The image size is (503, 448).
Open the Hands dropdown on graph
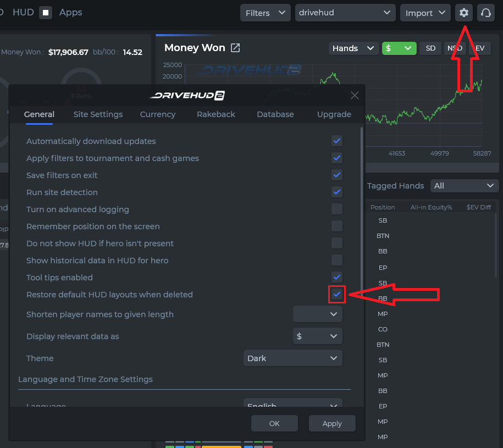pyautogui.click(x=353, y=48)
